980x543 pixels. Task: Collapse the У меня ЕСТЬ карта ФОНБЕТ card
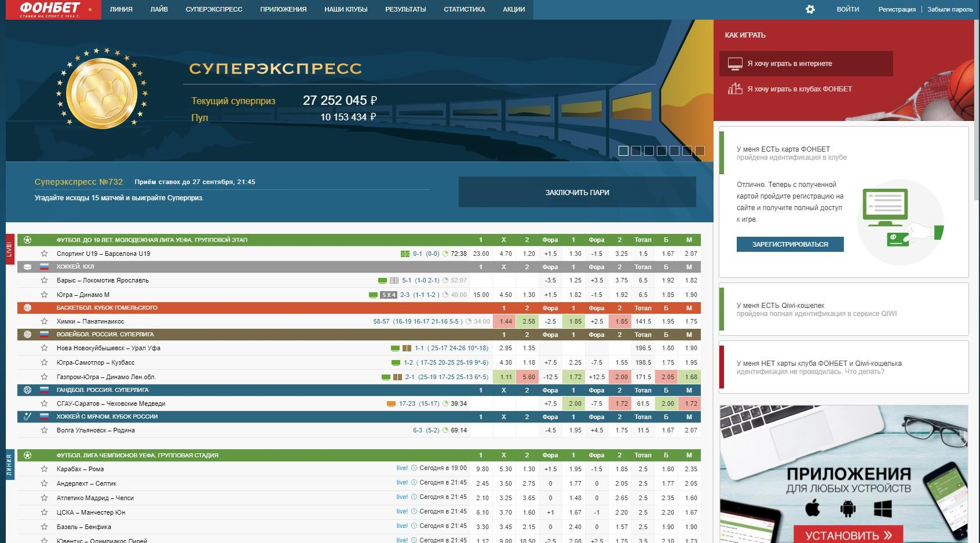tap(844, 153)
